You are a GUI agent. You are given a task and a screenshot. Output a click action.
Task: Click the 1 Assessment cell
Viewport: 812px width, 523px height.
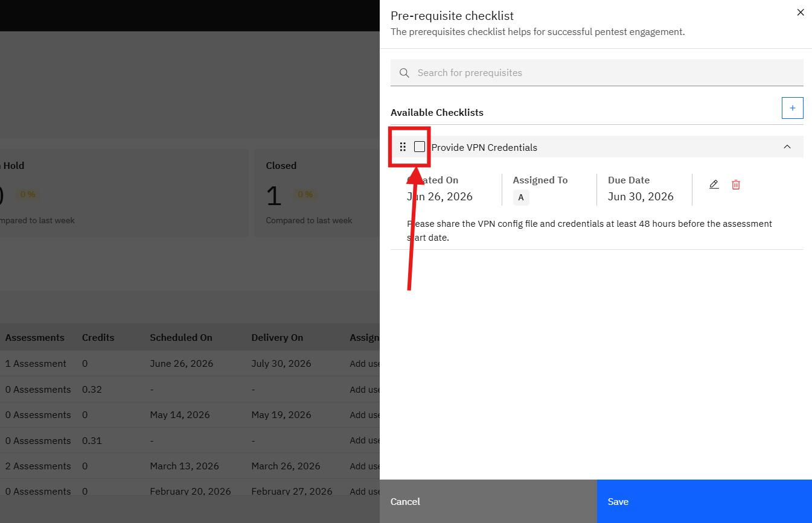(x=36, y=364)
